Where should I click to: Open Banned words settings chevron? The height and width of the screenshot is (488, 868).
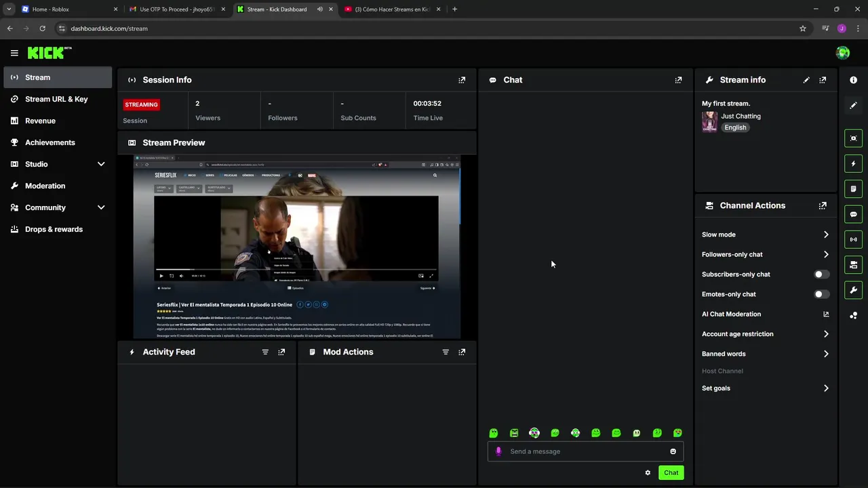826,354
